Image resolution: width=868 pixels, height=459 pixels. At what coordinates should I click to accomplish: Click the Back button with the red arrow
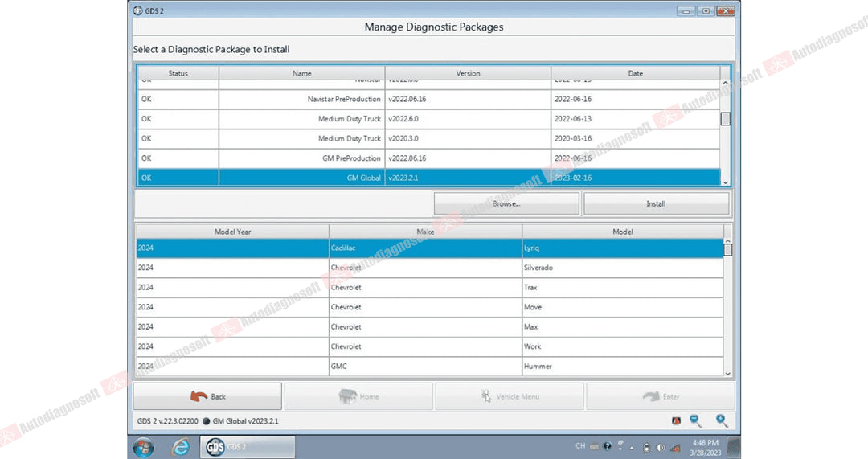point(207,396)
